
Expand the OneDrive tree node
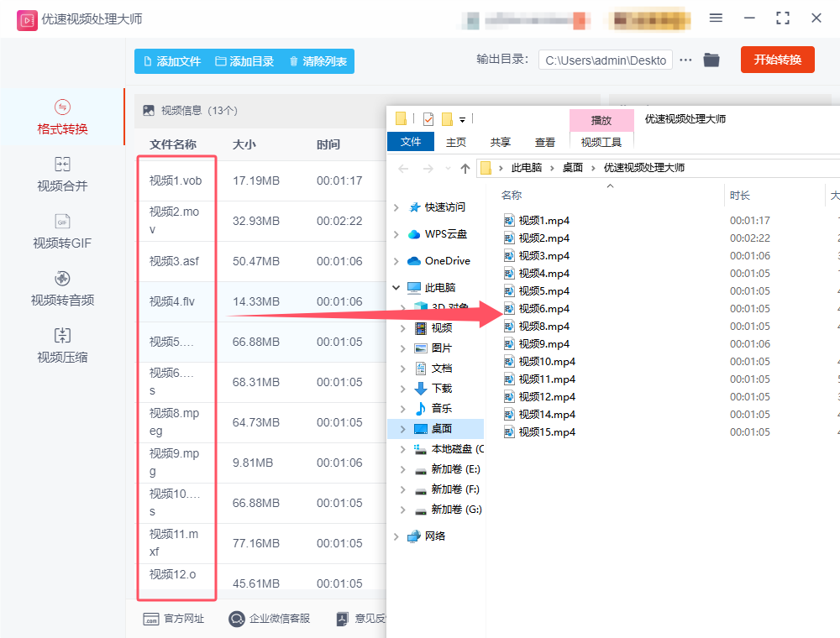(396, 261)
